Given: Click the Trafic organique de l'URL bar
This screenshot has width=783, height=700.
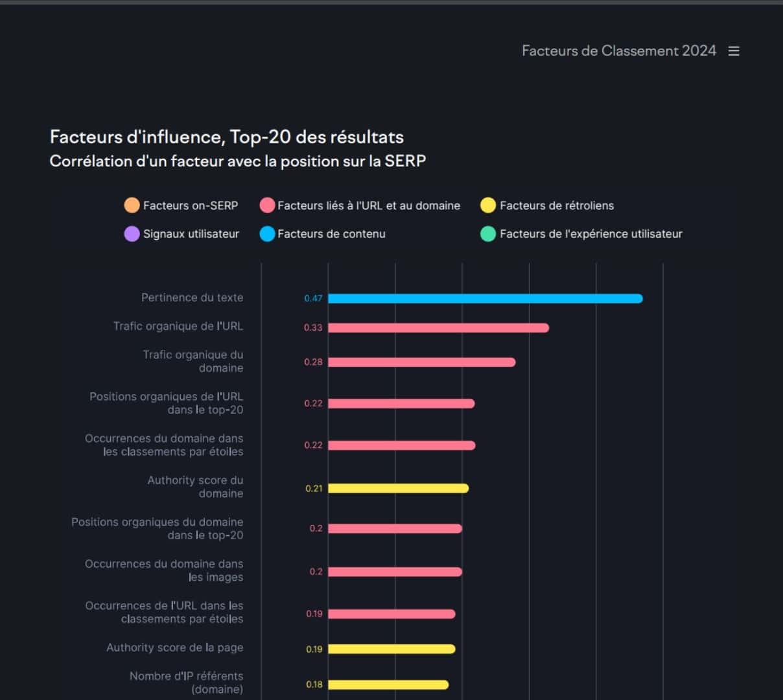Looking at the screenshot, I should point(438,328).
